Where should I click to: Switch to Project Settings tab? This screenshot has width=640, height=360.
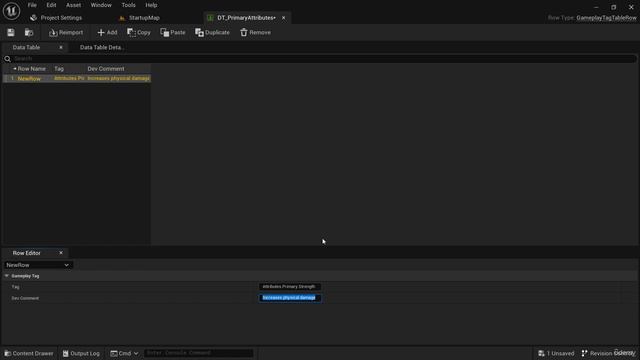tap(61, 18)
